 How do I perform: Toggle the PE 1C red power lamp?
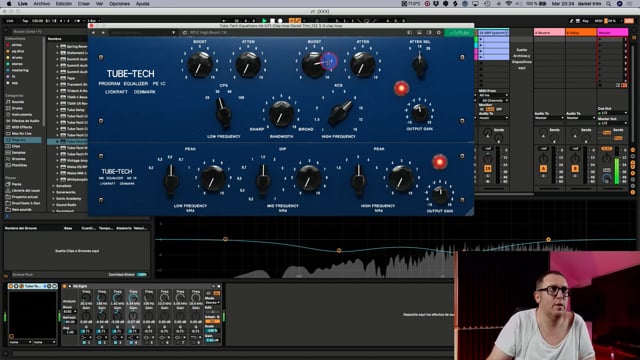click(x=401, y=88)
